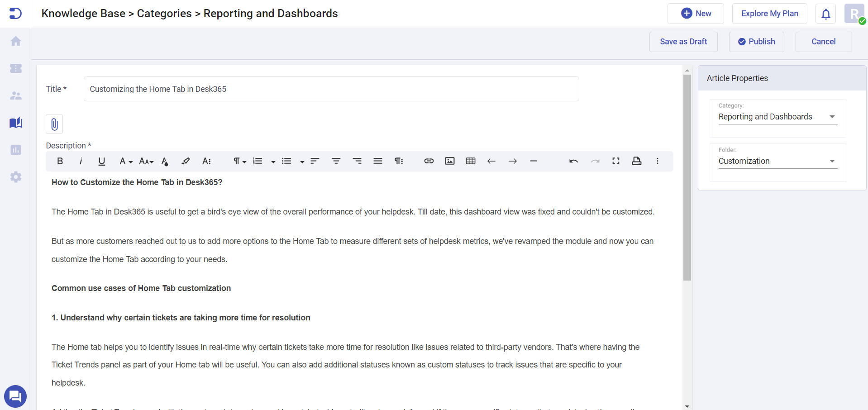Open the inline style tool
868x410 pixels.
pyautogui.click(x=206, y=161)
